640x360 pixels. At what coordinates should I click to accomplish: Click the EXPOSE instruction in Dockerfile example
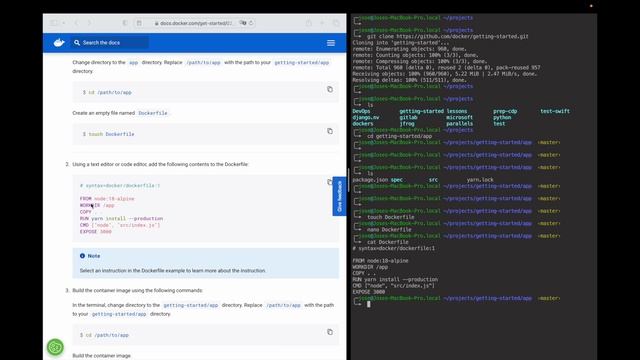click(x=89, y=231)
